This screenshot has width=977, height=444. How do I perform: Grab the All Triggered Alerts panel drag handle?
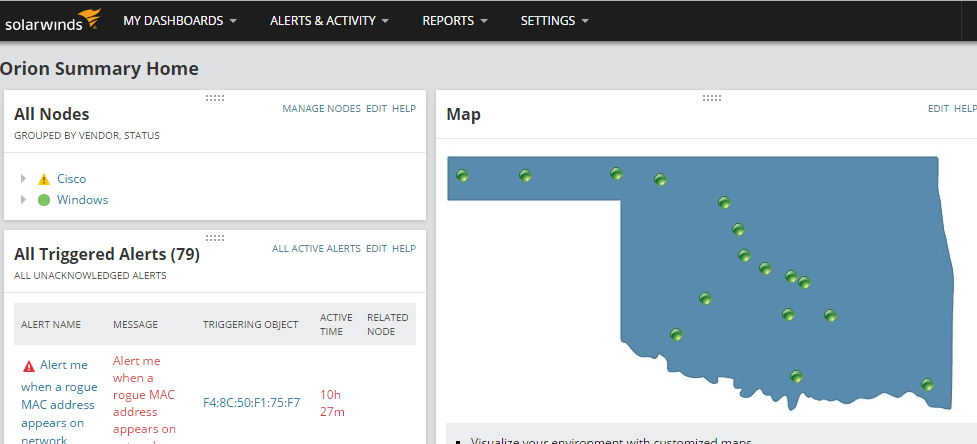coord(215,238)
